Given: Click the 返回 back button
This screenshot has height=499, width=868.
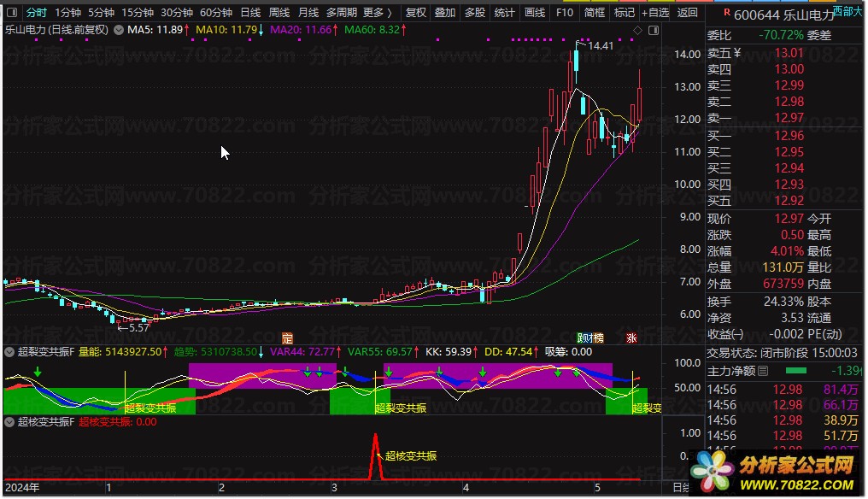Looking at the screenshot, I should tap(688, 12).
